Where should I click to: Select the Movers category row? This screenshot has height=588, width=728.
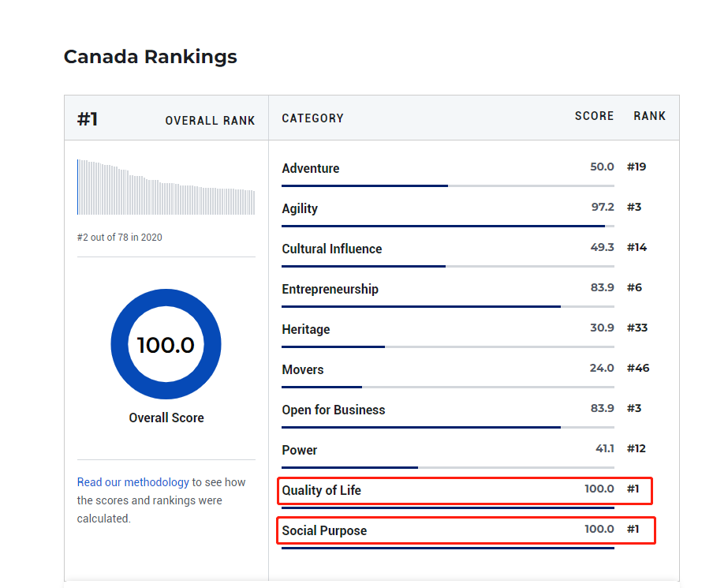pos(303,369)
